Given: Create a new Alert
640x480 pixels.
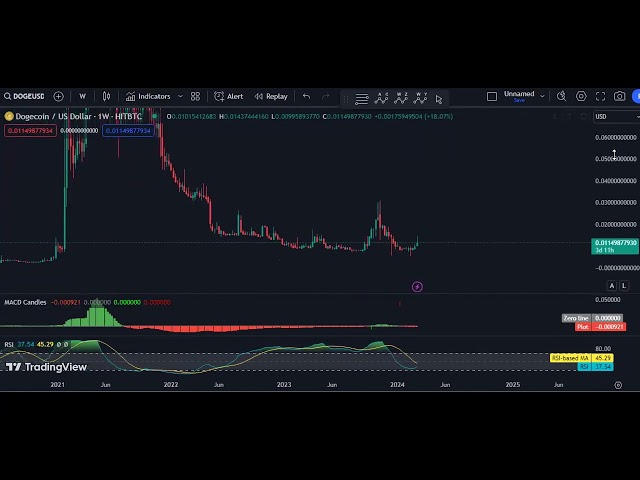Looking at the screenshot, I should (229, 97).
